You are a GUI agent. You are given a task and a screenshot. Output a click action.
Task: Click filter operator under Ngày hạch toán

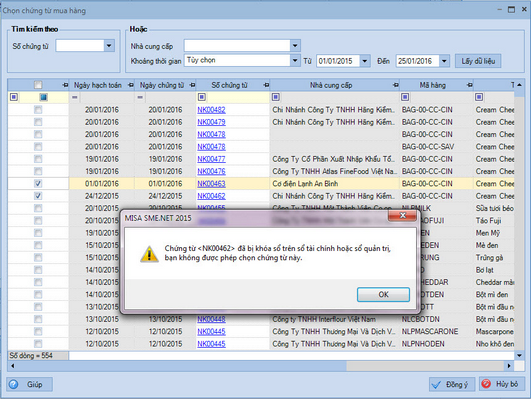75,97
